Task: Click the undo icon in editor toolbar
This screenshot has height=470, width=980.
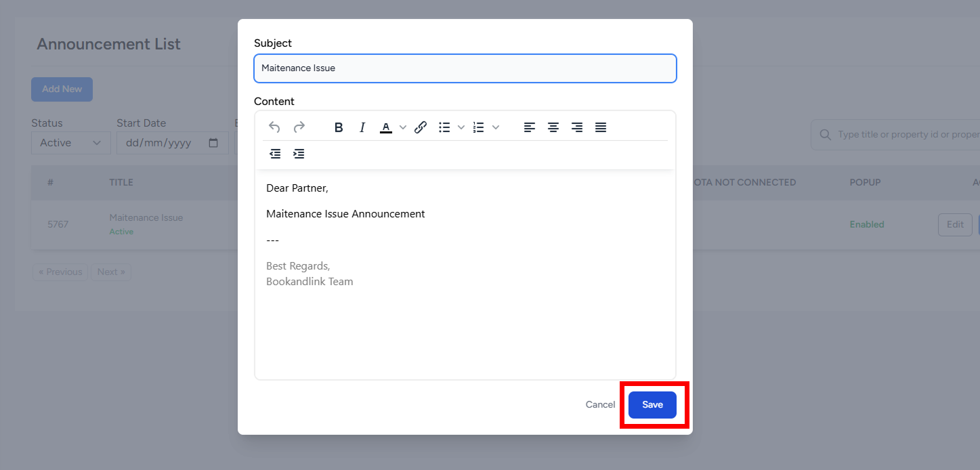Action: (x=274, y=127)
